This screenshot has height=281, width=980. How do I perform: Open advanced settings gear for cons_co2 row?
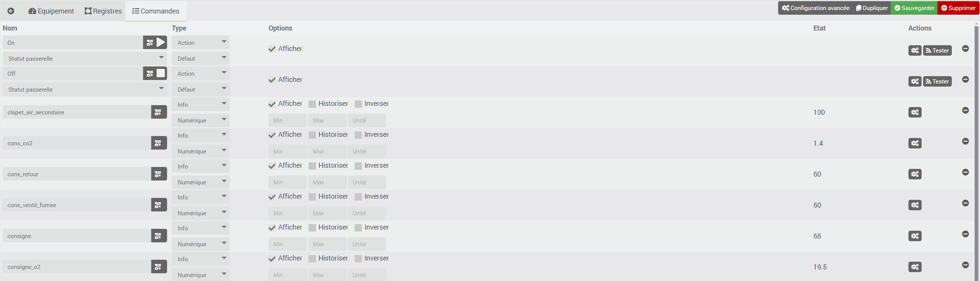click(x=915, y=143)
